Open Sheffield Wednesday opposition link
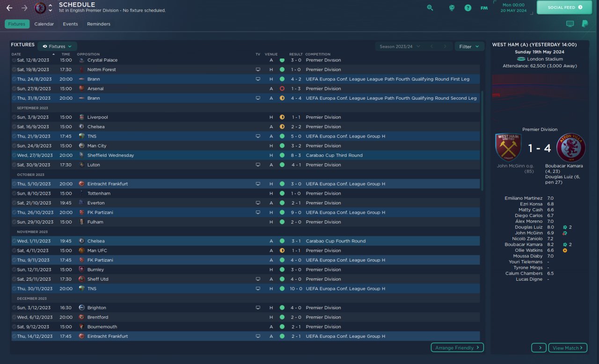The image size is (599, 364). coord(110,155)
